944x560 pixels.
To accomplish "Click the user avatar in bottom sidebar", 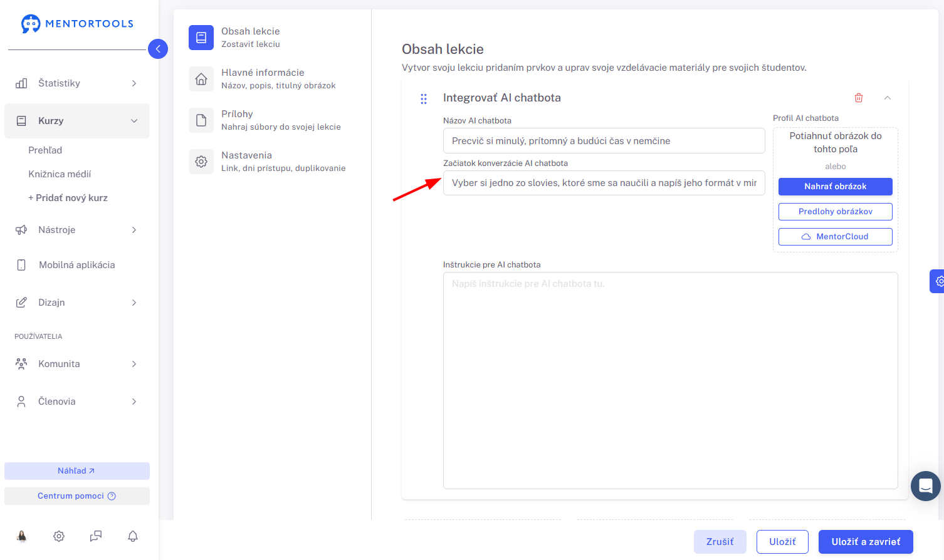I will 22,536.
